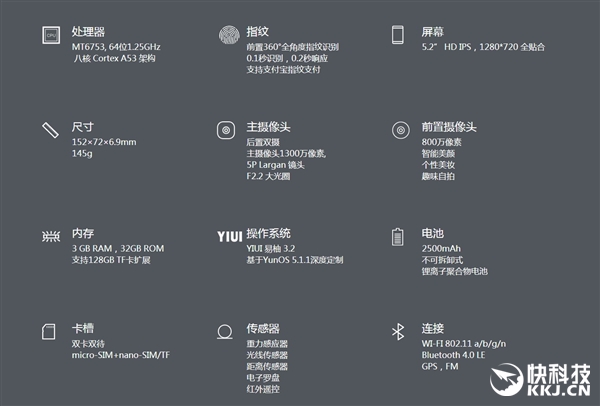
Task: Click the YIUI logo icon
Action: [230, 236]
